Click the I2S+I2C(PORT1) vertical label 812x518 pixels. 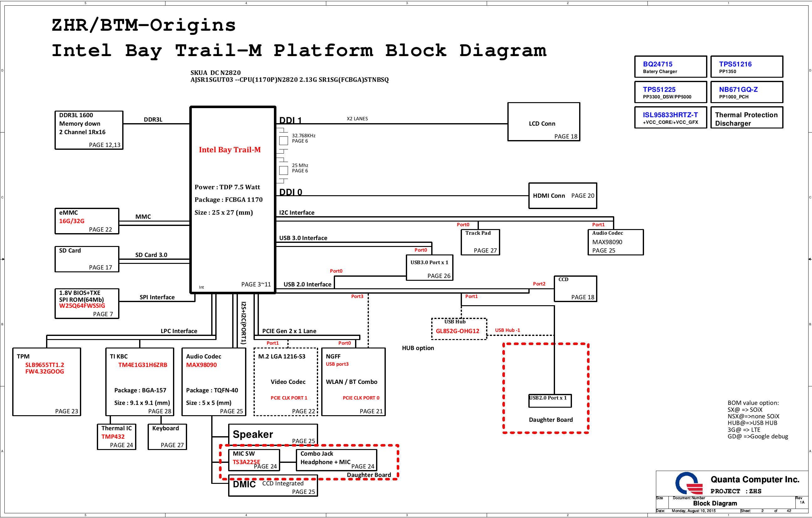pos(243,322)
